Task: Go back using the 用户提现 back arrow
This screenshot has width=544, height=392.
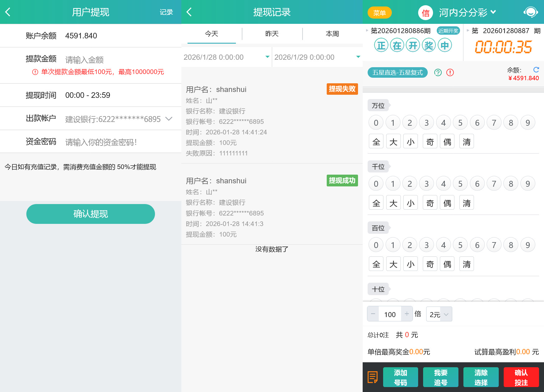Action: [x=8, y=12]
